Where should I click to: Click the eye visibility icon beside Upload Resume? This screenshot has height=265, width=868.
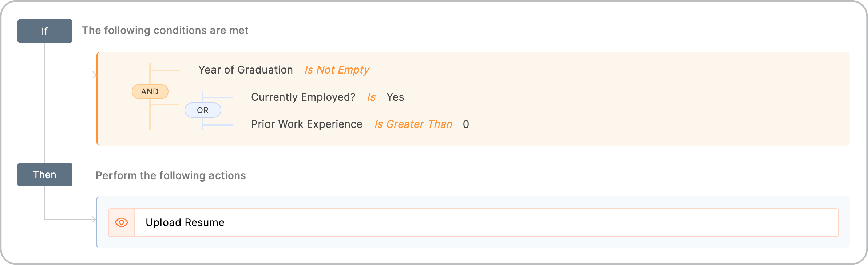tap(121, 222)
